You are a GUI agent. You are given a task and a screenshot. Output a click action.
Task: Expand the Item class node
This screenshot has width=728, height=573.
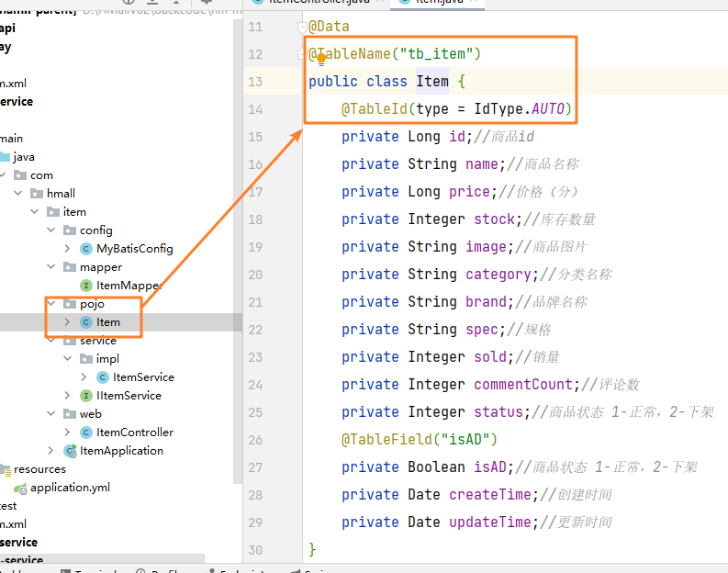pos(67,321)
